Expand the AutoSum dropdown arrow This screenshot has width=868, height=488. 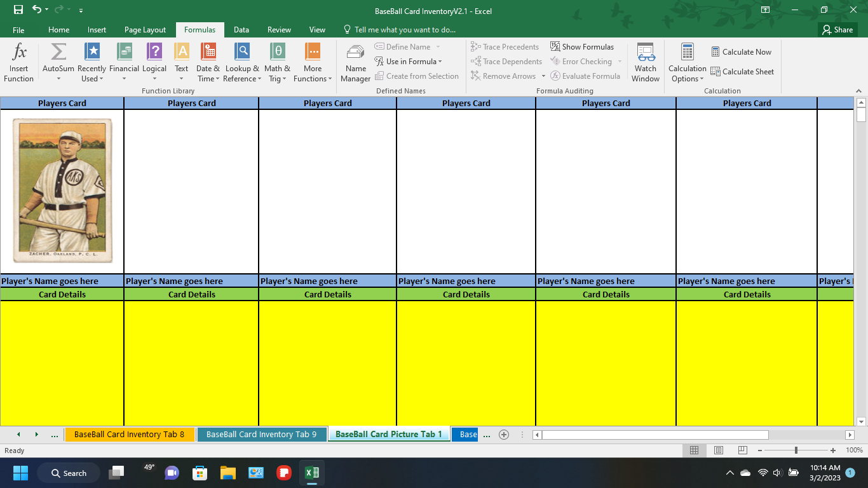pyautogui.click(x=58, y=79)
